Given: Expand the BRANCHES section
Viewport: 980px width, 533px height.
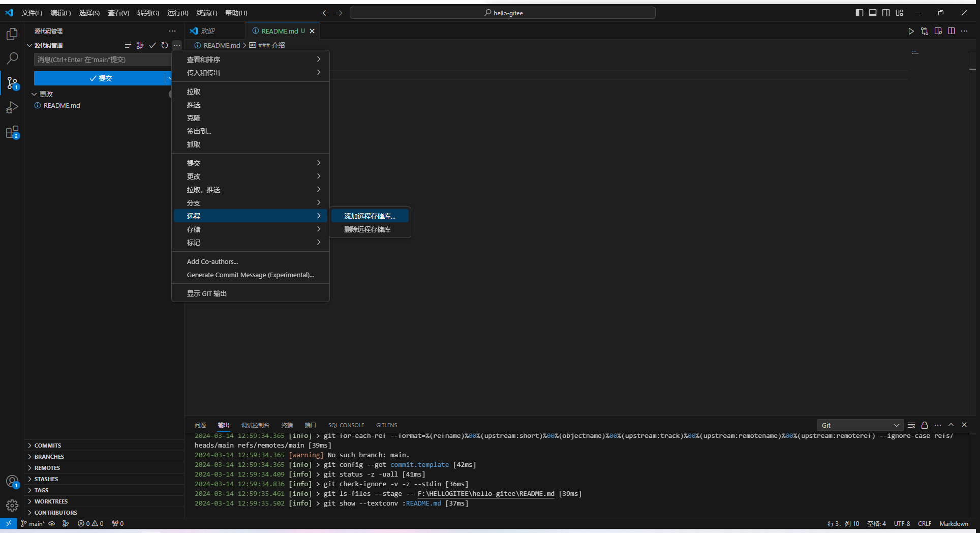Looking at the screenshot, I should point(104,457).
